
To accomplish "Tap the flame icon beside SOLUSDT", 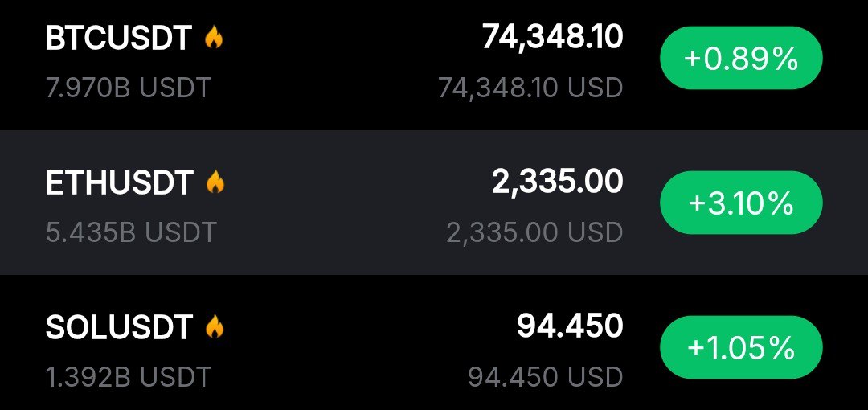I will coord(214,326).
